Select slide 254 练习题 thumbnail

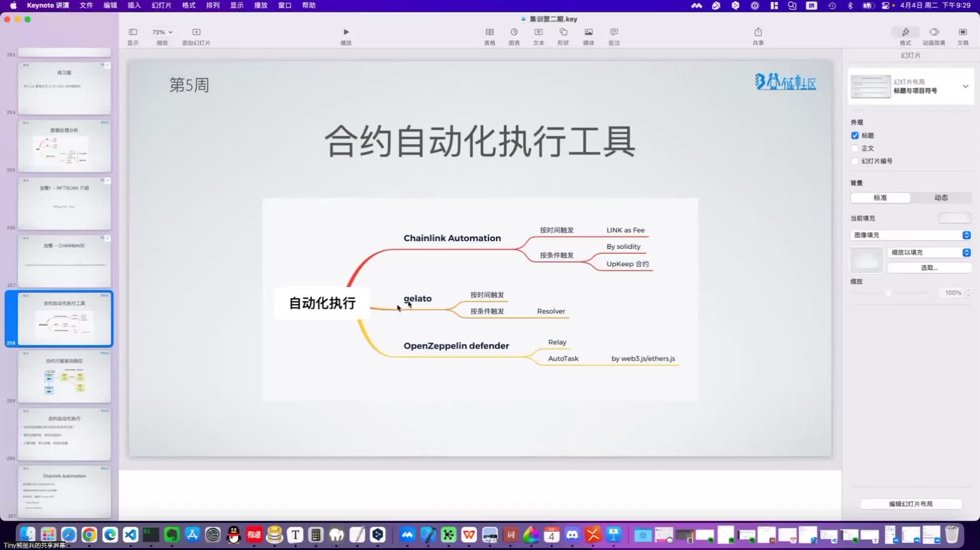click(64, 88)
